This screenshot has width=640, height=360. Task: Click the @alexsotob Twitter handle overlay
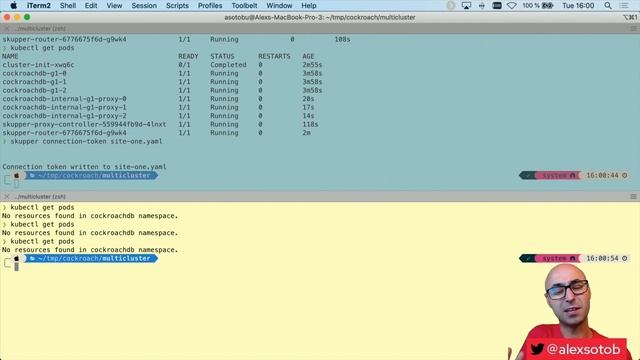coord(584,349)
